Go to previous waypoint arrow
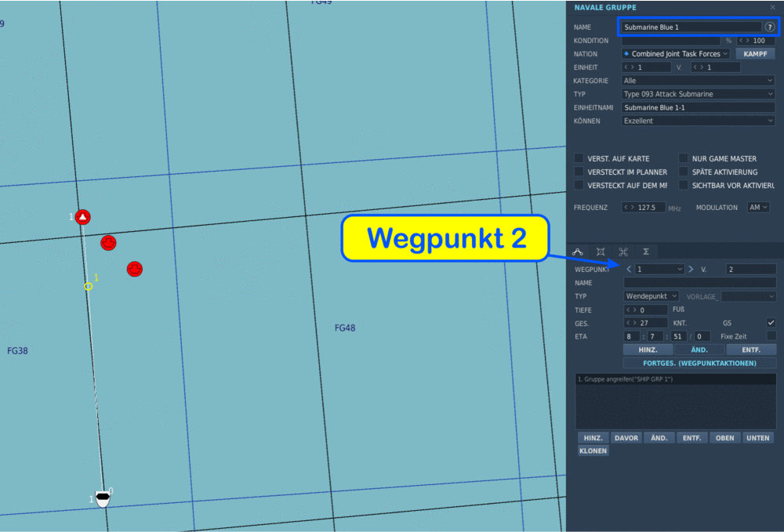This screenshot has height=532, width=784. coord(629,270)
